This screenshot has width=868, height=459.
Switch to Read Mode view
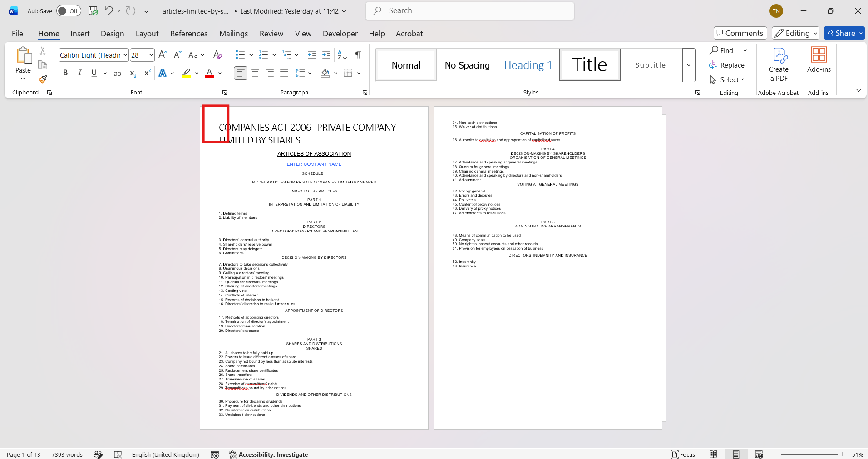click(714, 454)
